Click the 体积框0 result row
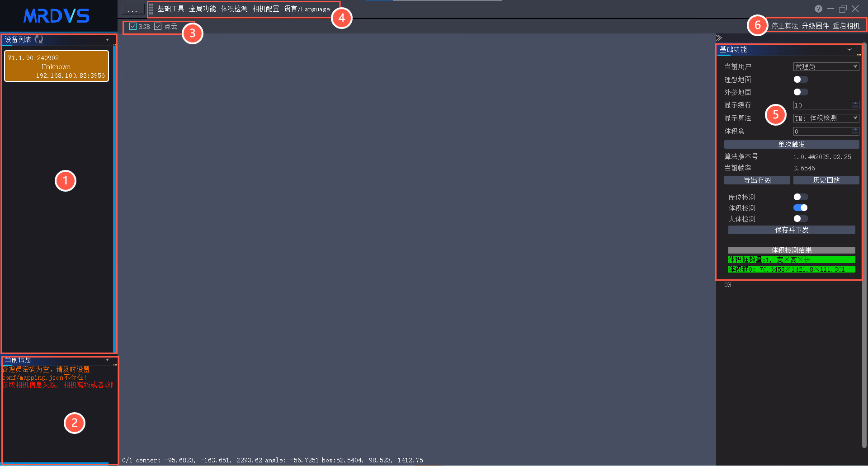The width and height of the screenshot is (868, 466). pos(792,269)
